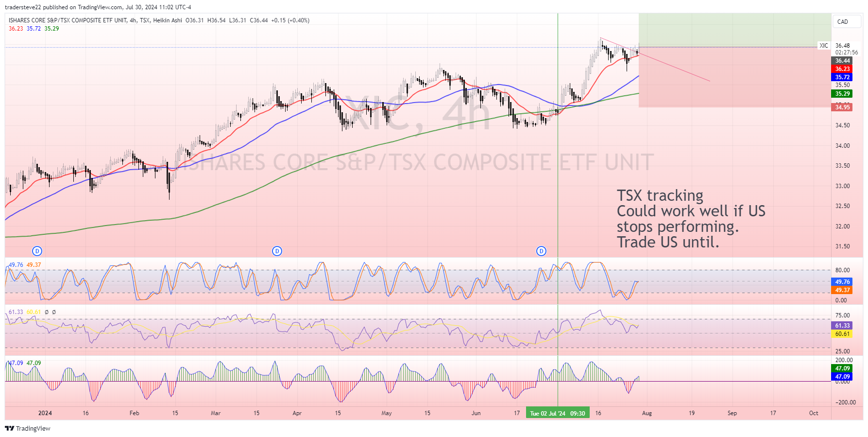
Task: Click the 02:27:56 countdown timer
Action: (x=847, y=52)
